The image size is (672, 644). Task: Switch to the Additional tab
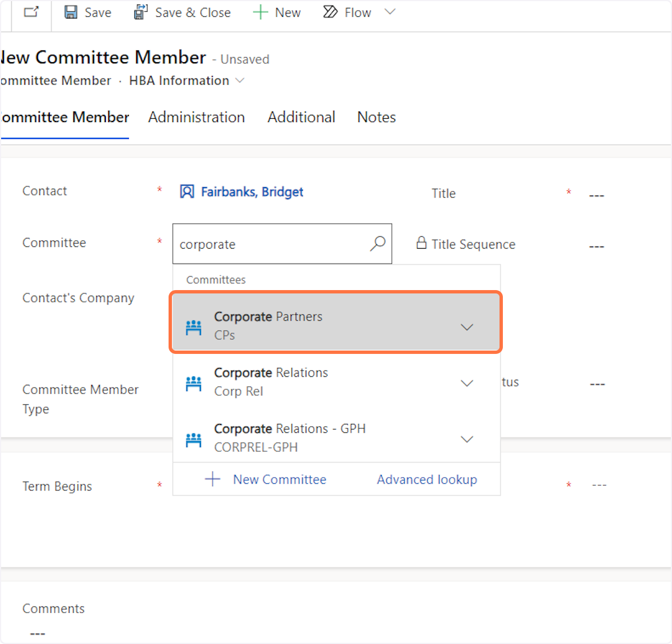coord(301,117)
